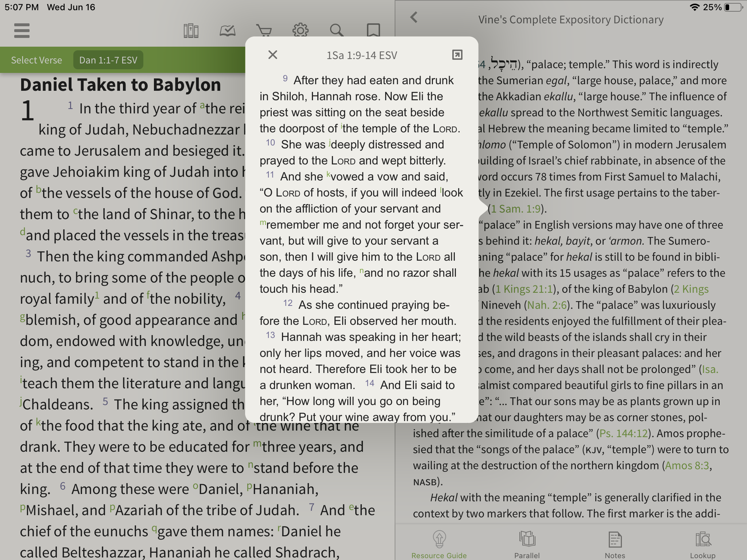747x560 pixels.
Task: Tap the Vine's Complete Expository Dictionary title
Action: click(x=571, y=20)
